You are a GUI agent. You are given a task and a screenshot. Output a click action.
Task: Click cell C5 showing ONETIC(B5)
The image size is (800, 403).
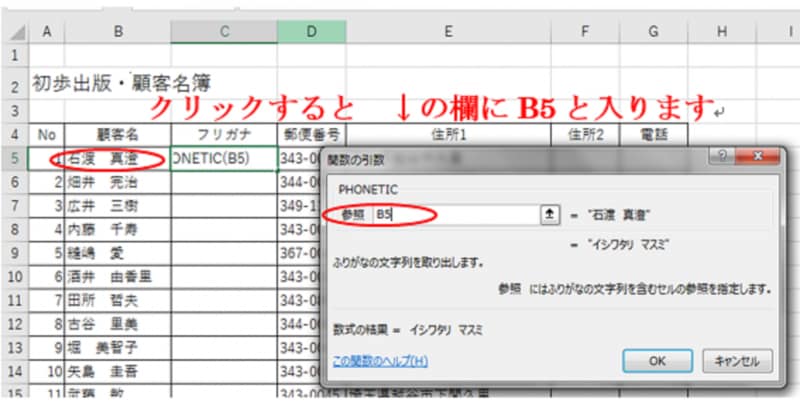[x=224, y=159]
